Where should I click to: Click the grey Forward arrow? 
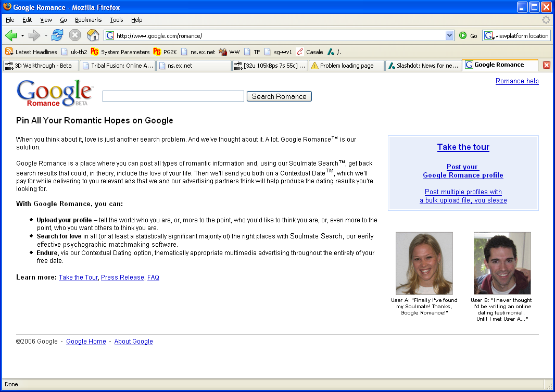34,35
